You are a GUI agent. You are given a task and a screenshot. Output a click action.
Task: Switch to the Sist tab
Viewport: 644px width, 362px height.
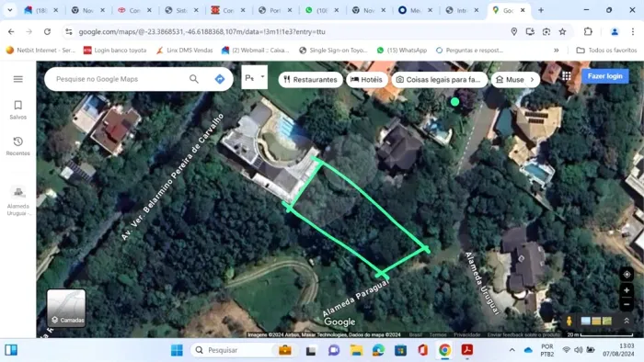tap(180, 10)
